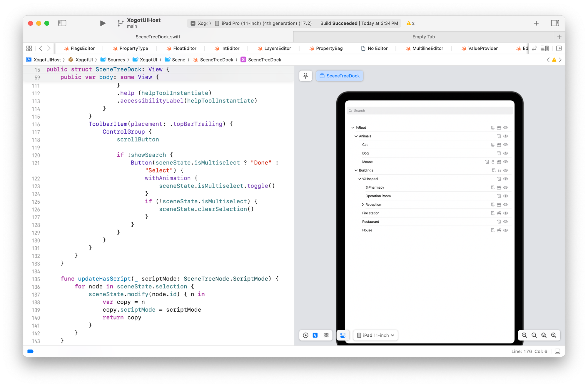Toggle visibility eye for Cat node
Screen dimensions: 588x387
pos(506,145)
